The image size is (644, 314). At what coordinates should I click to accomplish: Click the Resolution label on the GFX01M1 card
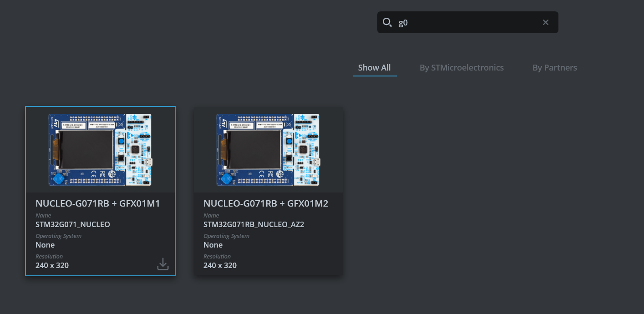click(49, 256)
